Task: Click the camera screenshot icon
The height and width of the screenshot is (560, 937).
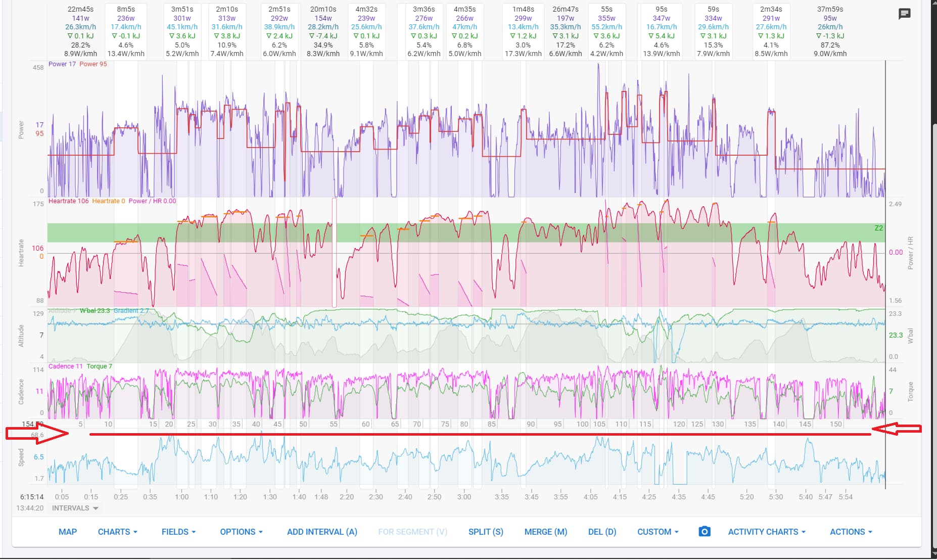Action: pos(704,531)
